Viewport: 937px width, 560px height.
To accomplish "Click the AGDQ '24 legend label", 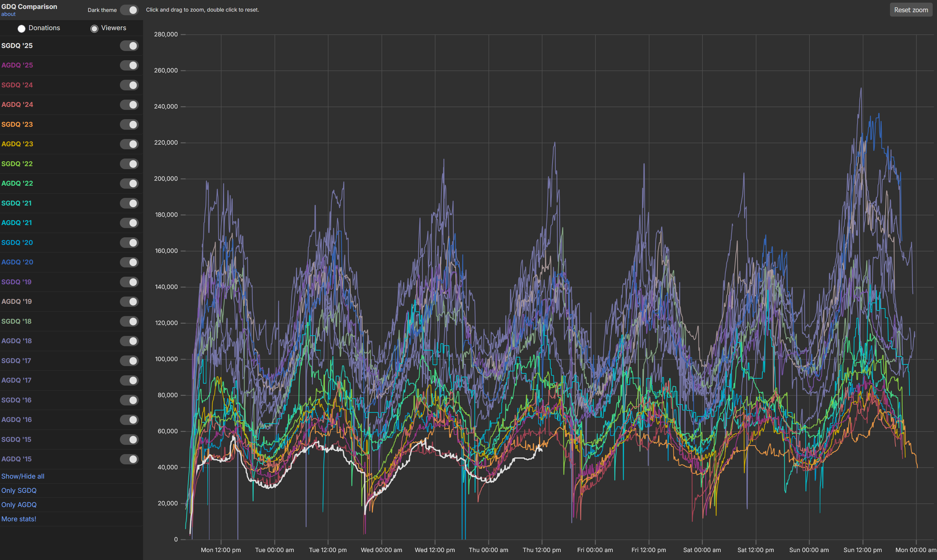I will click(17, 105).
